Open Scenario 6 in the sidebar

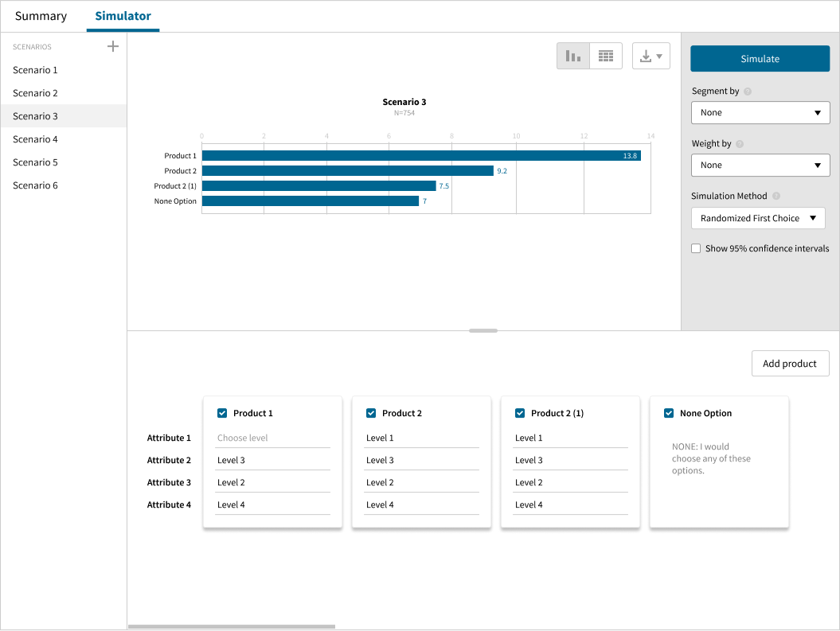pyautogui.click(x=63, y=185)
